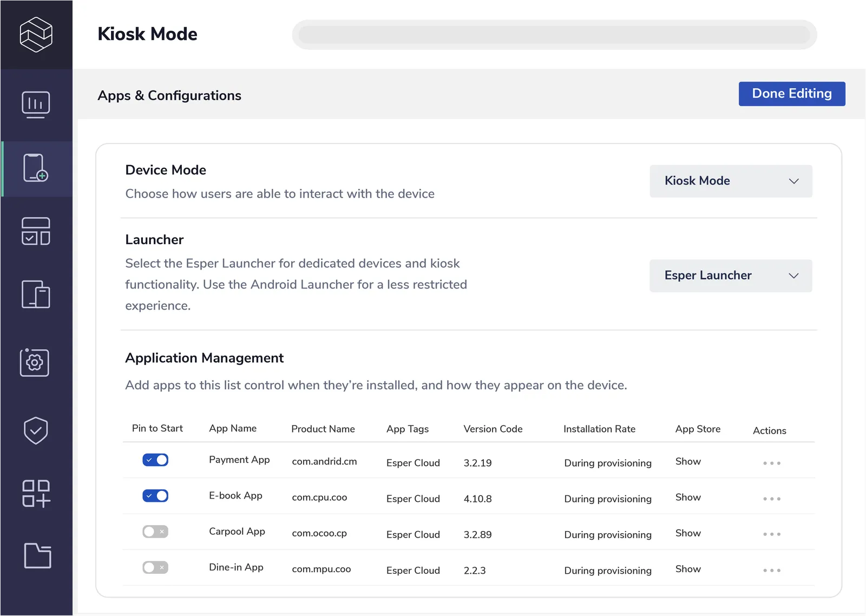Expand the Kiosk Mode device mode dropdown
The height and width of the screenshot is (616, 866).
pyautogui.click(x=731, y=181)
